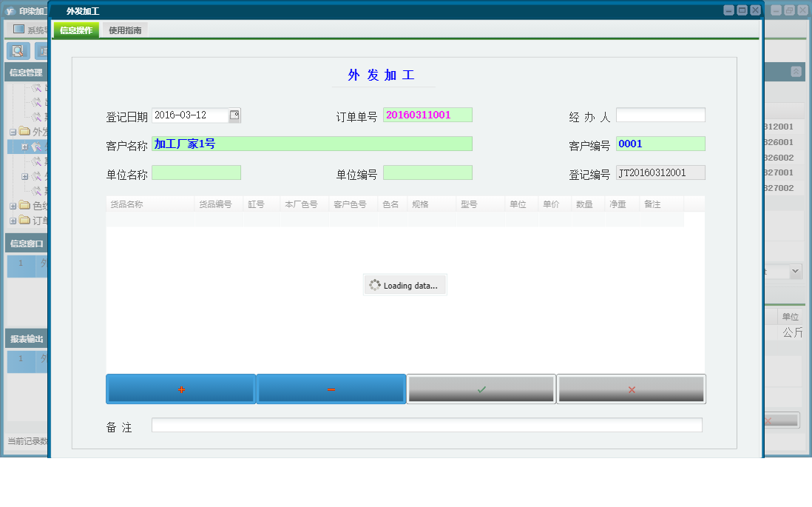812x507 pixels.
Task: Open the 系统 menu icon in the main window
Action: pyautogui.click(x=18, y=29)
